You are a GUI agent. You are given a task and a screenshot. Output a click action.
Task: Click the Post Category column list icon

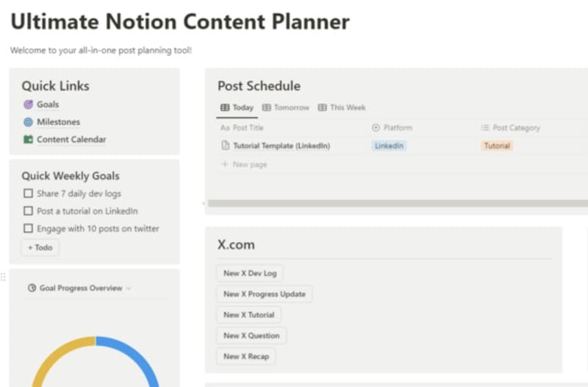(485, 128)
